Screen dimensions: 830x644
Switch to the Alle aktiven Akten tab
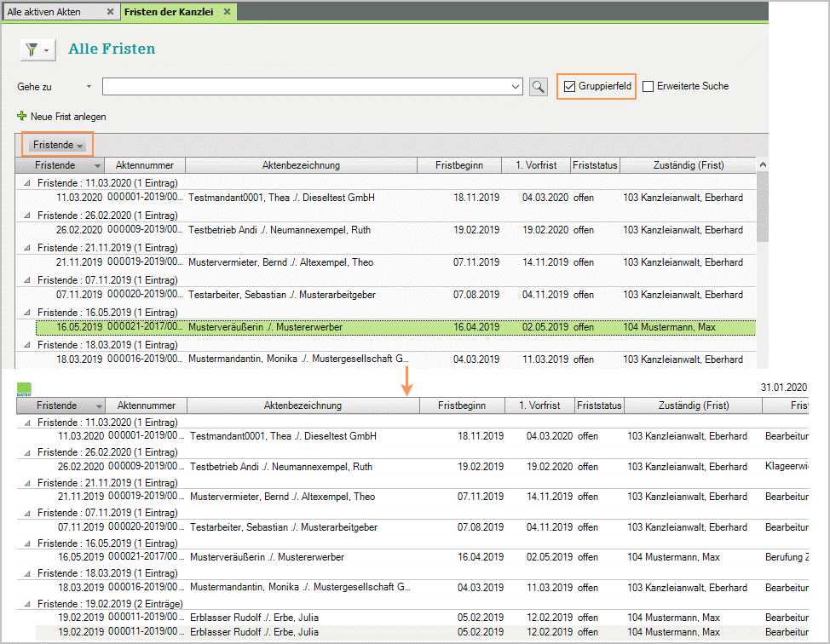pos(51,12)
